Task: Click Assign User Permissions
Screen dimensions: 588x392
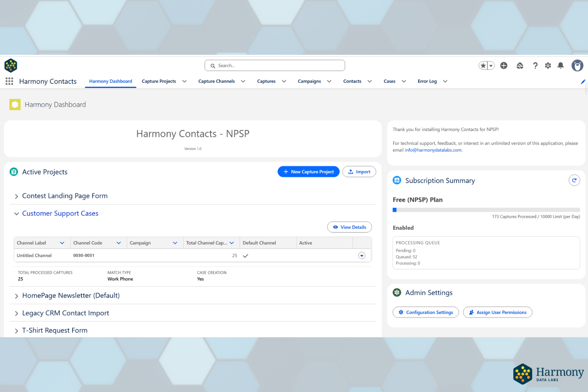Action: 497,312
